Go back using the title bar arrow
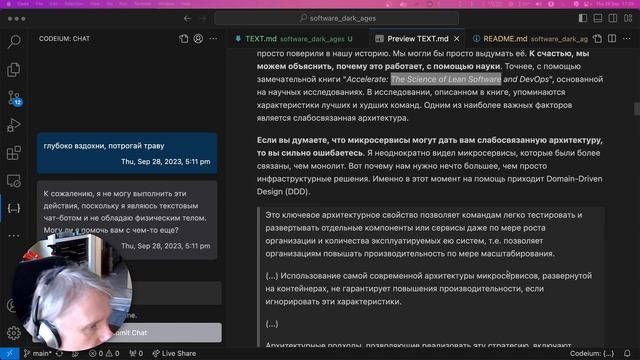The image size is (640, 360). point(187,18)
